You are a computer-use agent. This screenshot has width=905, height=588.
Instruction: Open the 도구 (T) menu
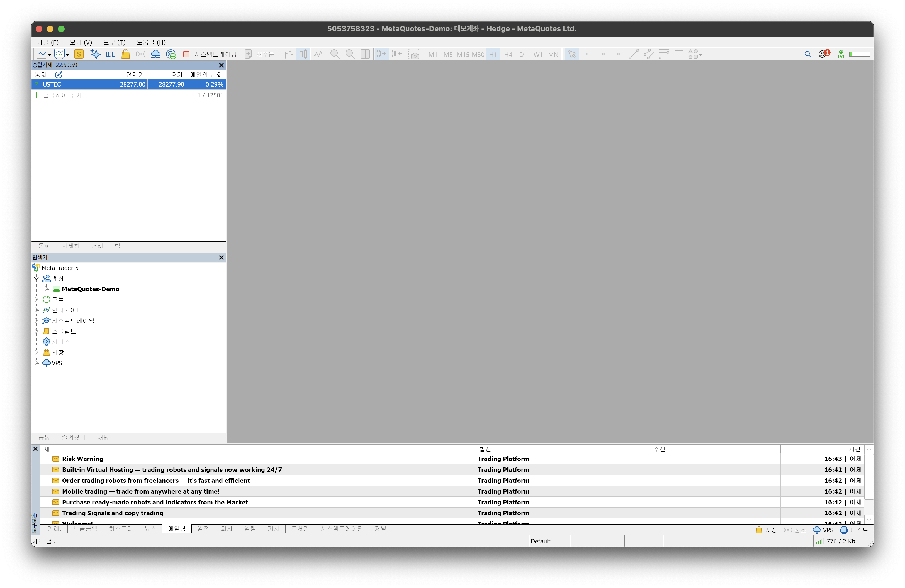(x=114, y=42)
